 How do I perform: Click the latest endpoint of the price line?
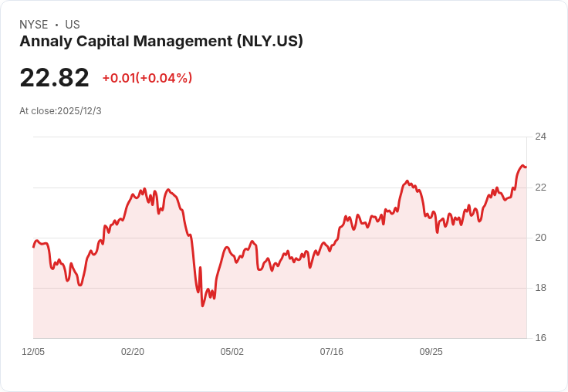(x=526, y=167)
